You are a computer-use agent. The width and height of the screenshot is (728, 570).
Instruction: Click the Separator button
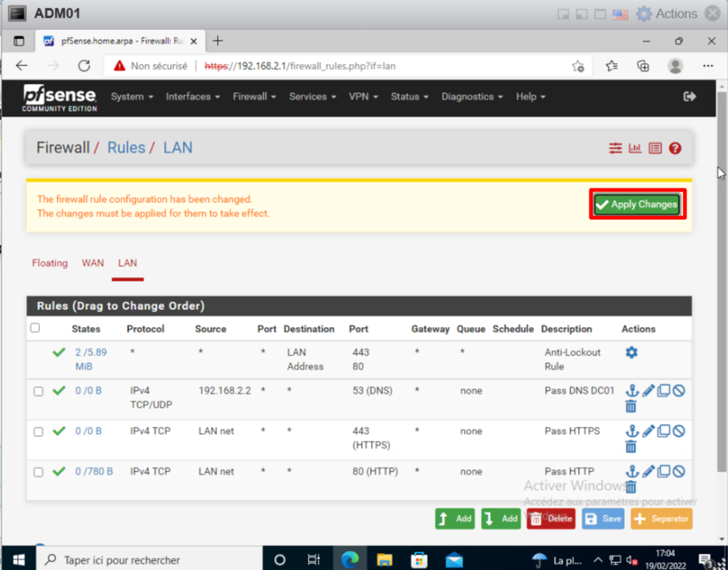pos(661,518)
